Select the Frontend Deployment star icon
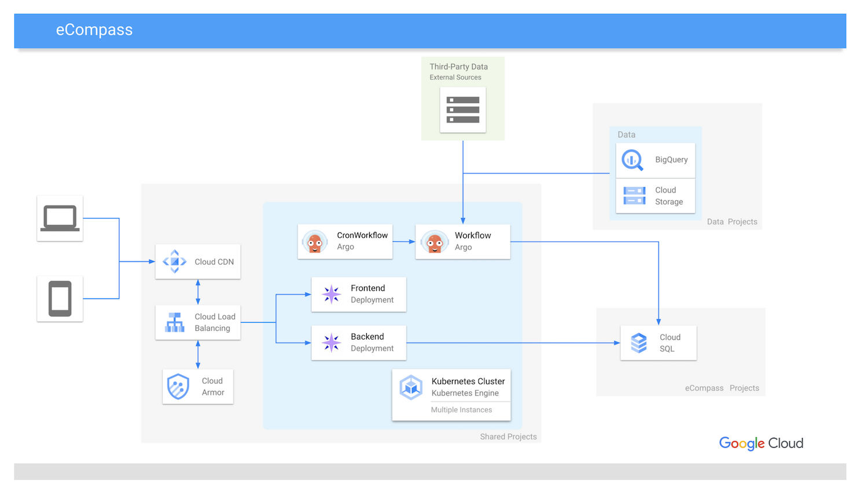The height and width of the screenshot is (491, 868). pos(332,294)
